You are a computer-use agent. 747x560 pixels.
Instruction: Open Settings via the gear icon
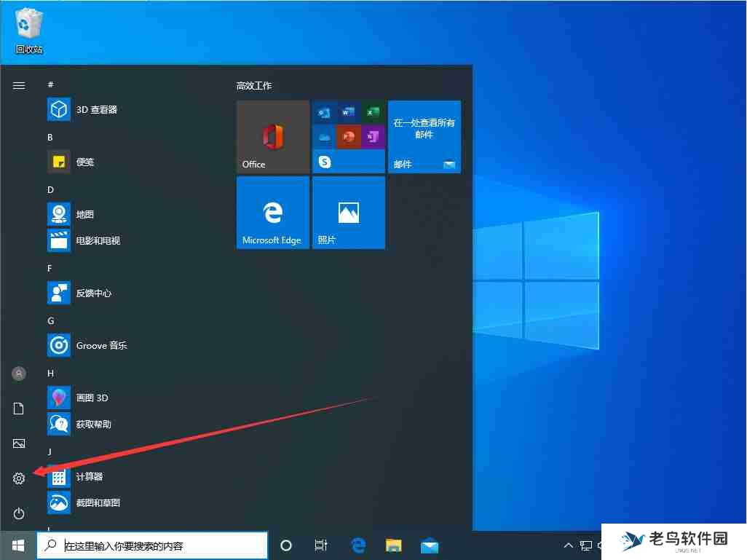point(18,478)
